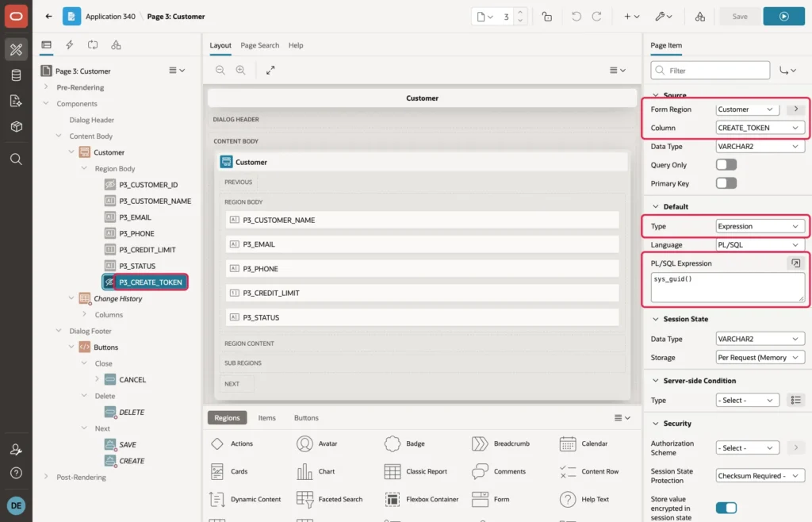The image size is (812, 522).
Task: Switch to the Page Search tab
Action: click(259, 45)
